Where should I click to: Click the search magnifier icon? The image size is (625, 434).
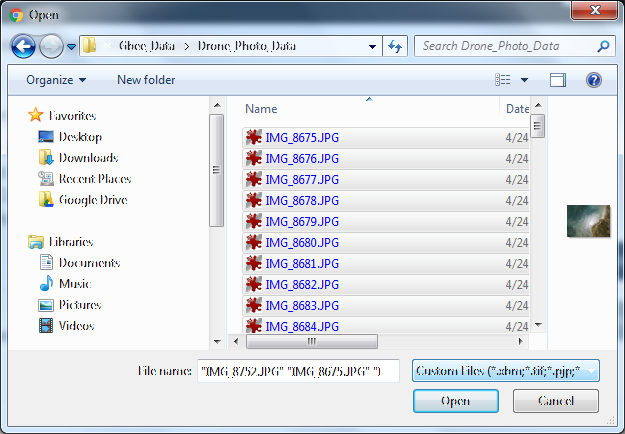coord(604,46)
